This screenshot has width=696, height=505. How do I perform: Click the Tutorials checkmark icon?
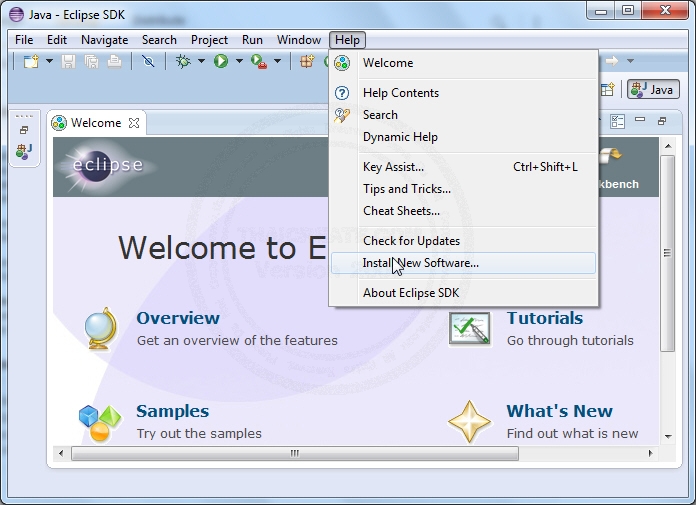click(470, 329)
